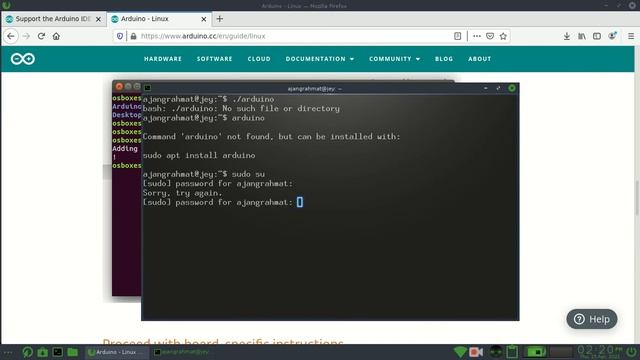Open the Wi-Fi network tray icon
The width and height of the screenshot is (640, 360).
(x=460, y=352)
